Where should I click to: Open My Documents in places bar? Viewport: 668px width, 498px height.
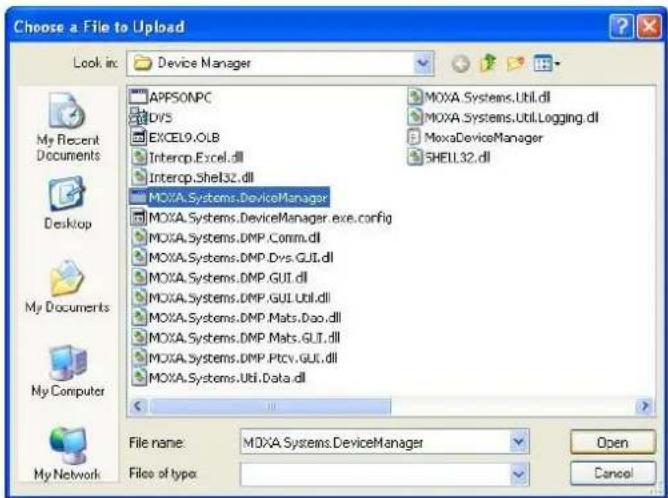67,287
